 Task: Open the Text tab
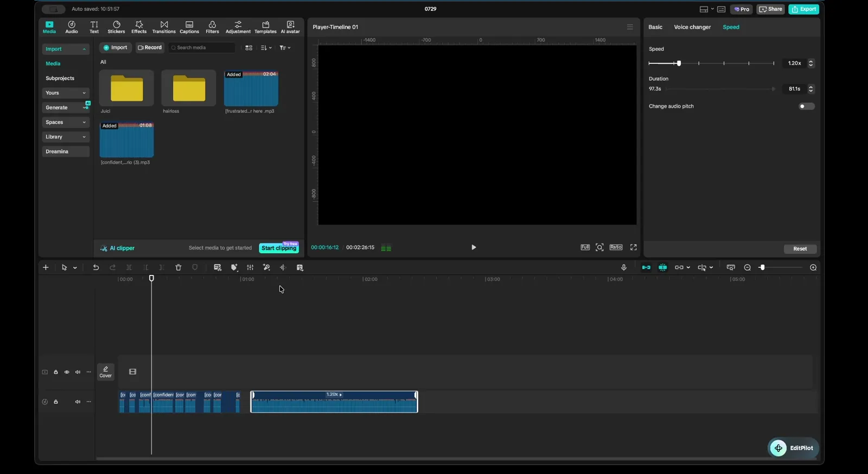pos(94,27)
